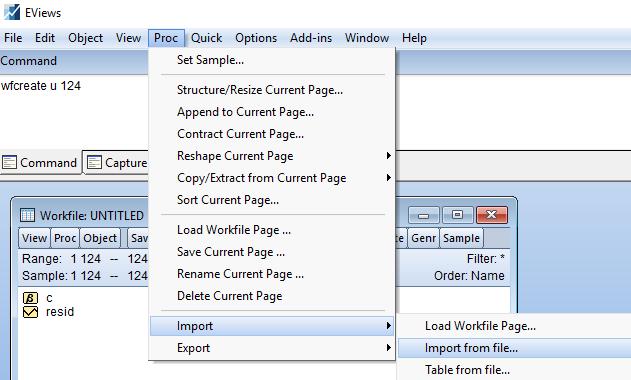
Task: Click the Workfile UNTITLED window grid icon
Action: 27,215
